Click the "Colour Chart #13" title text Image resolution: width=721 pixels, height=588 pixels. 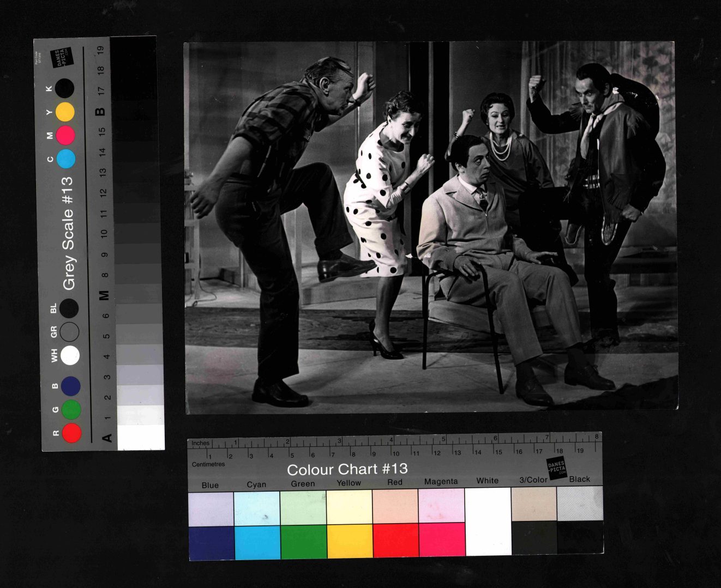[x=347, y=469]
